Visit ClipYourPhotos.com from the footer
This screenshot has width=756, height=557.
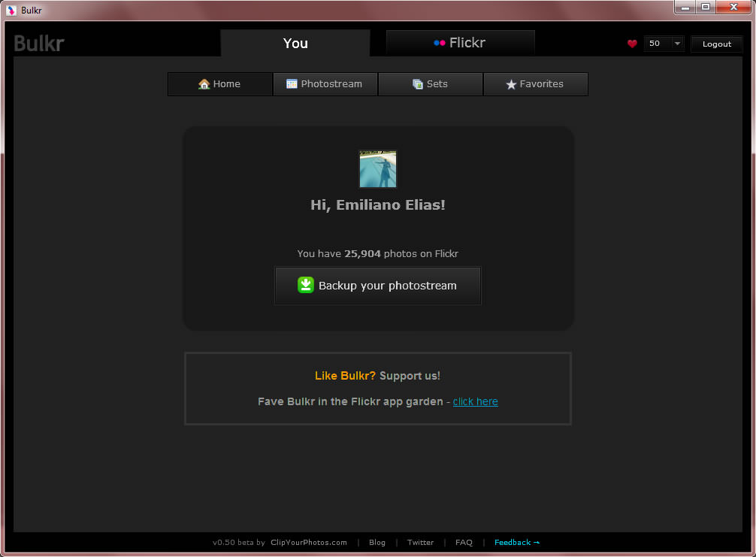[x=308, y=542]
